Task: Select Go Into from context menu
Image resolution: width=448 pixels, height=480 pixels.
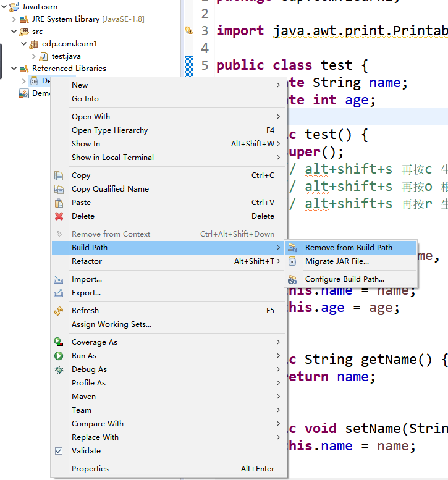Action: tap(169, 99)
